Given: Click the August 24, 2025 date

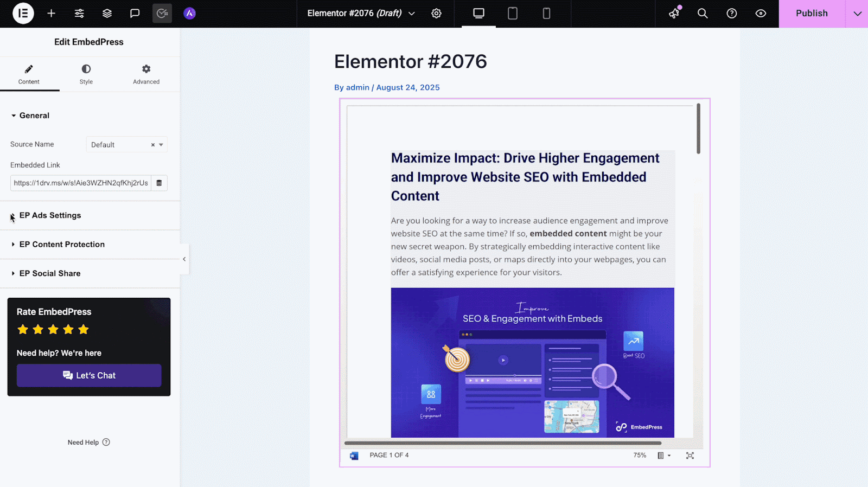Looking at the screenshot, I should pyautogui.click(x=408, y=87).
